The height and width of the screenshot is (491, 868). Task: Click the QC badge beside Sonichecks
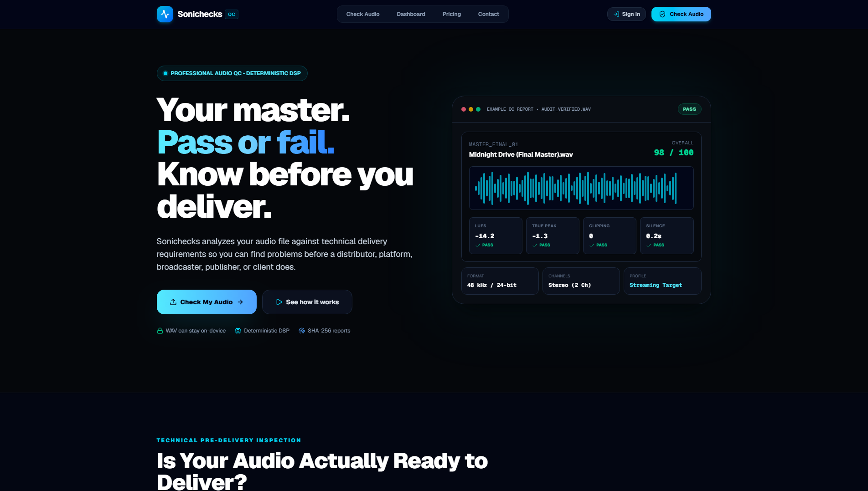point(232,15)
